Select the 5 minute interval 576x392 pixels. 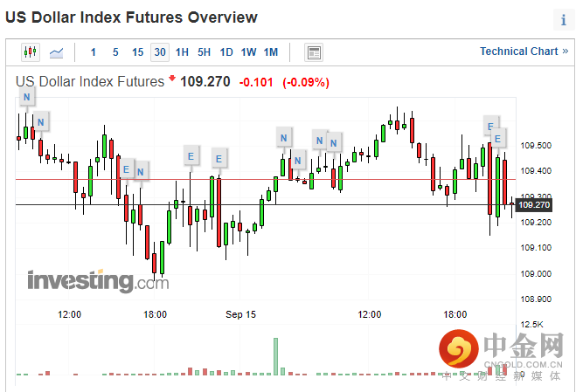[x=115, y=52]
